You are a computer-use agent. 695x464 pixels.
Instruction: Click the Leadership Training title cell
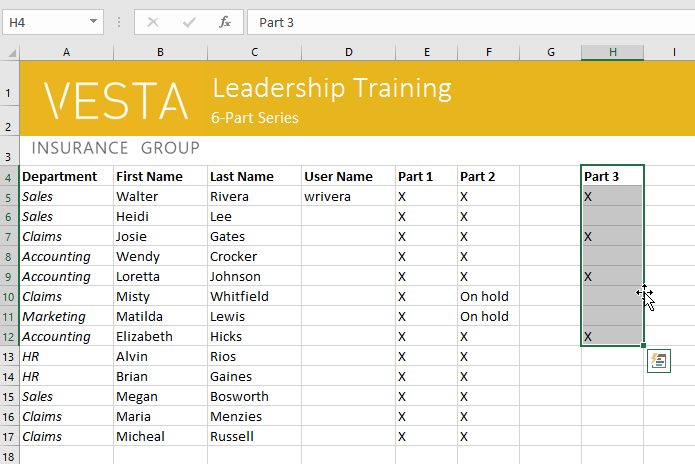coord(330,88)
